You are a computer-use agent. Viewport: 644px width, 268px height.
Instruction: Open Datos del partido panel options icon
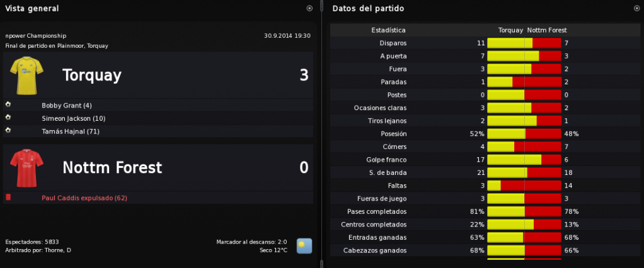(x=636, y=8)
